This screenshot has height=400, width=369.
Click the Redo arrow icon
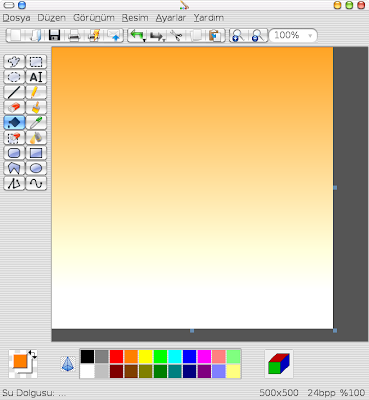156,35
